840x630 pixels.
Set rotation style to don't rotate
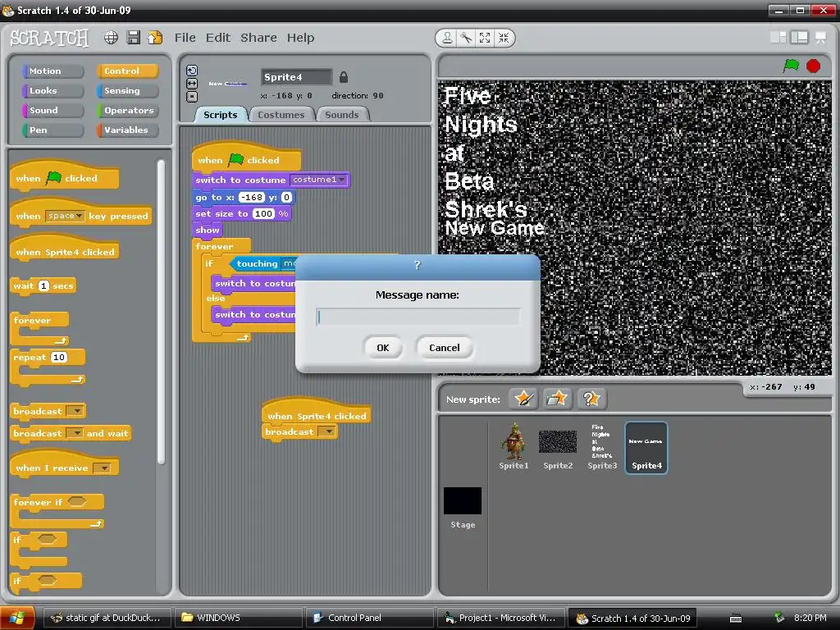(x=192, y=97)
